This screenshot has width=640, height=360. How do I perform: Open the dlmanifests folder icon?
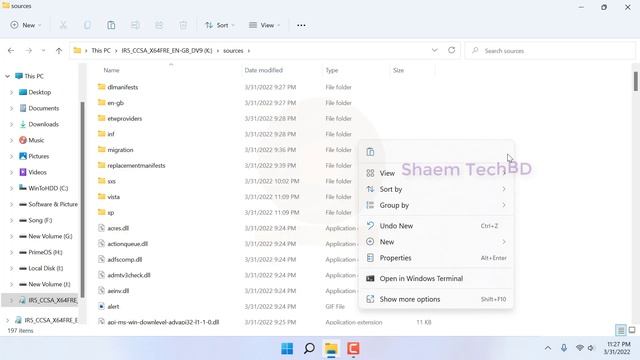102,87
